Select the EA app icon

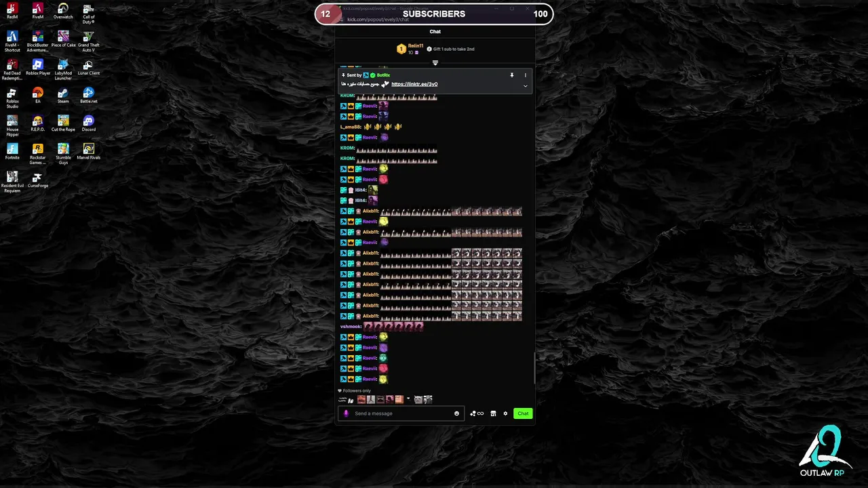(37, 96)
